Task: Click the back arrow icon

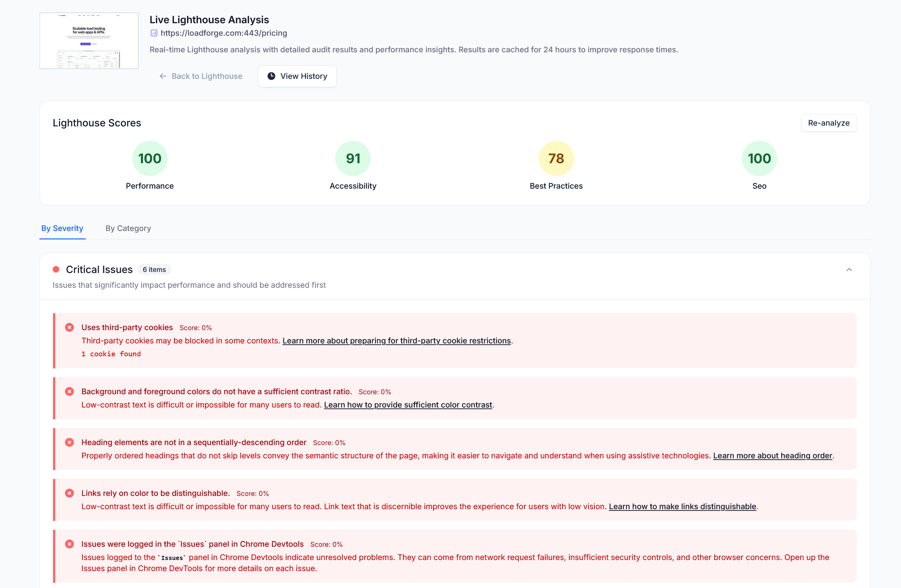Action: click(x=163, y=76)
